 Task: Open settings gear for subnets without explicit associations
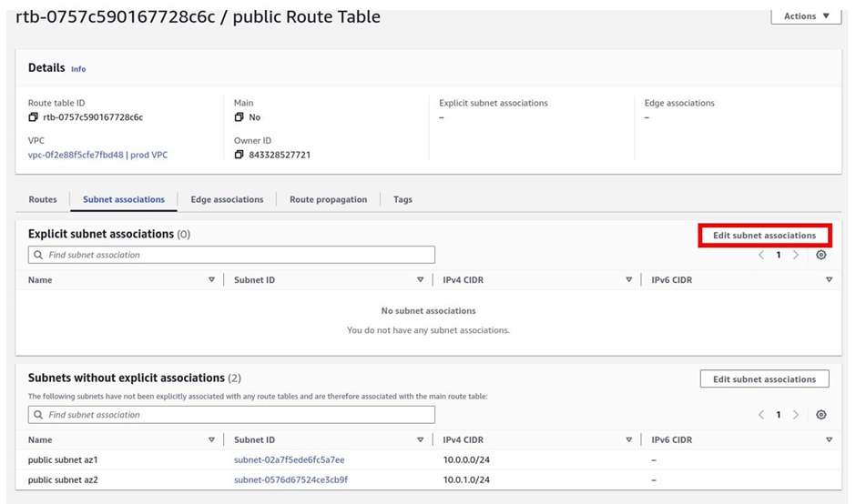(x=821, y=415)
